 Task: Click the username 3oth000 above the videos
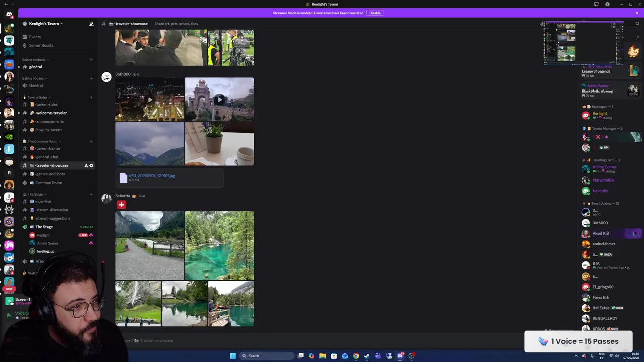(x=123, y=74)
